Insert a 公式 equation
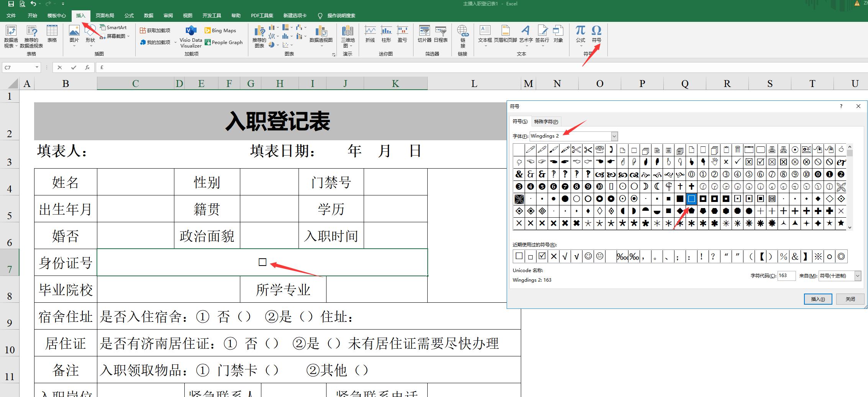Viewport: 868px width, 397px height. pos(580,34)
